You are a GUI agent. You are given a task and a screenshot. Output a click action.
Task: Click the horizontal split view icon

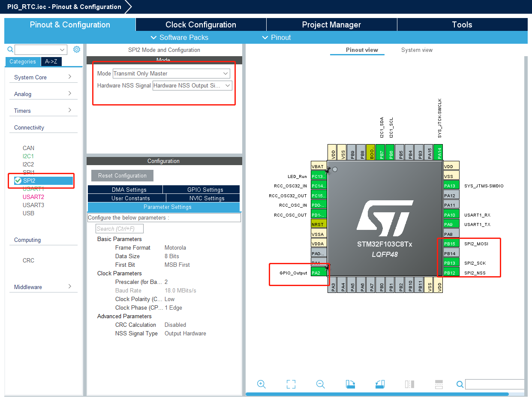439,384
